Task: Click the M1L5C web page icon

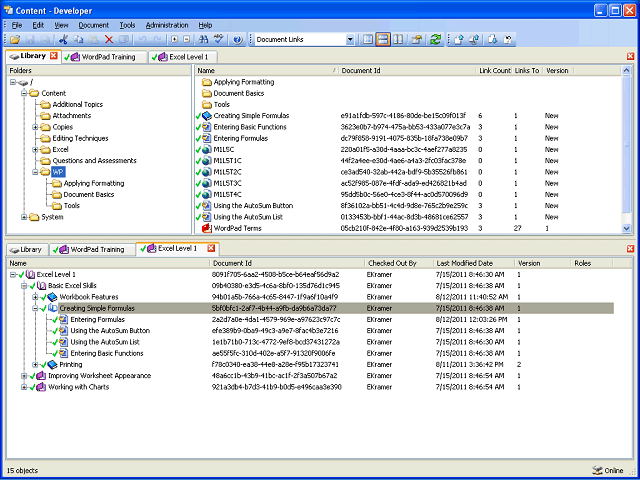Action: tap(207, 150)
